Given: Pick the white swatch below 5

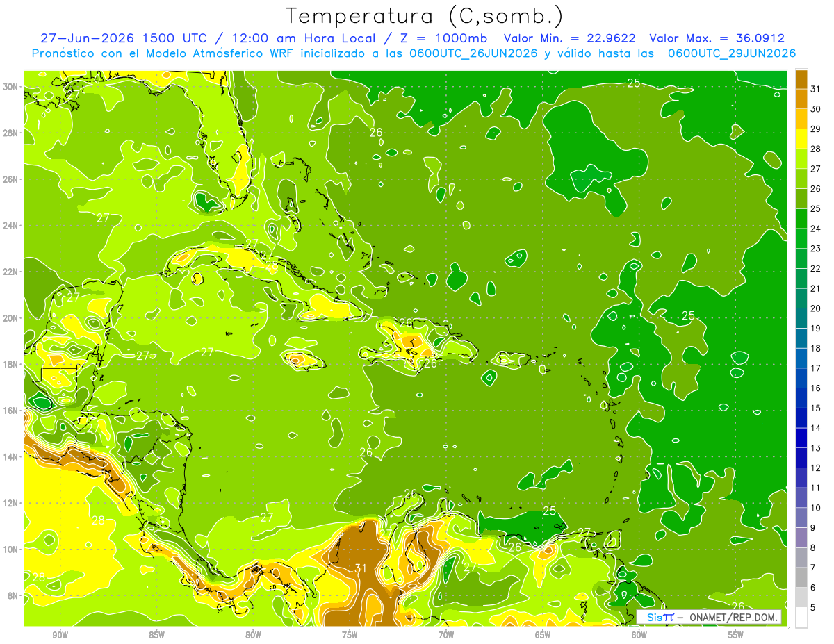Looking at the screenshot, I should click(801, 618).
